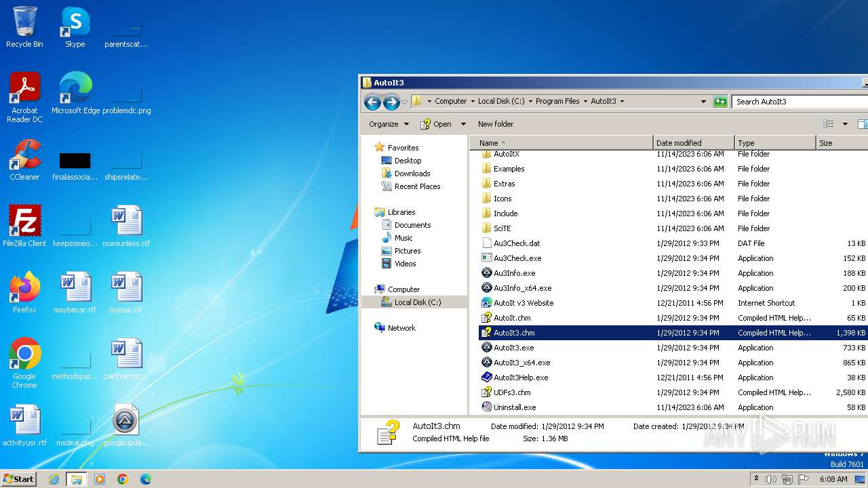Select finalassocia... black thumbnail icon
Image resolution: width=868 pixels, height=488 pixels.
[x=75, y=160]
